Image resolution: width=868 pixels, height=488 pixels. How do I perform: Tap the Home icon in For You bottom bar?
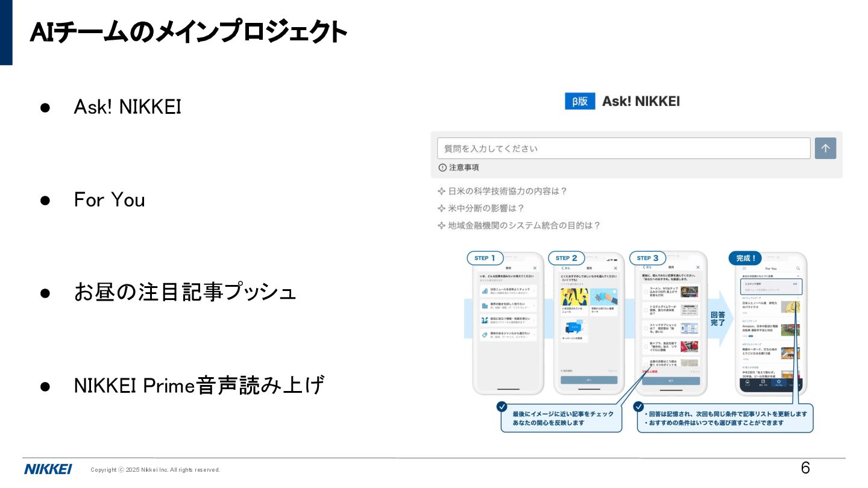pos(747,383)
